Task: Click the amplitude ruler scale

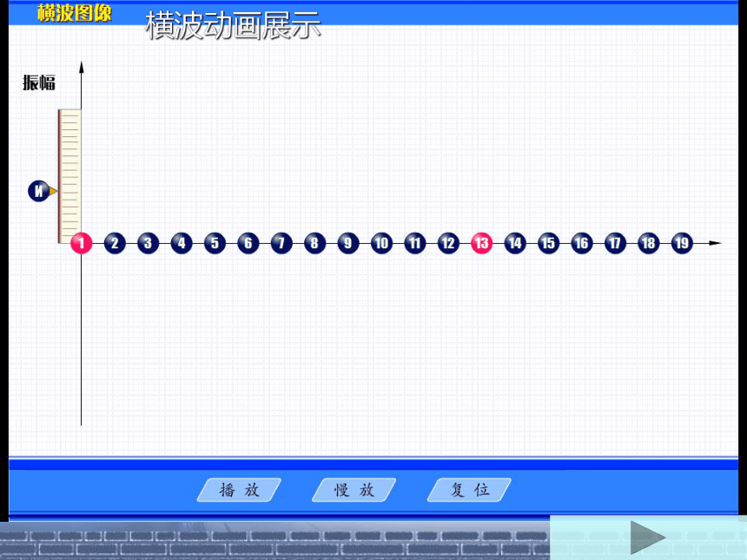Action: [x=69, y=176]
